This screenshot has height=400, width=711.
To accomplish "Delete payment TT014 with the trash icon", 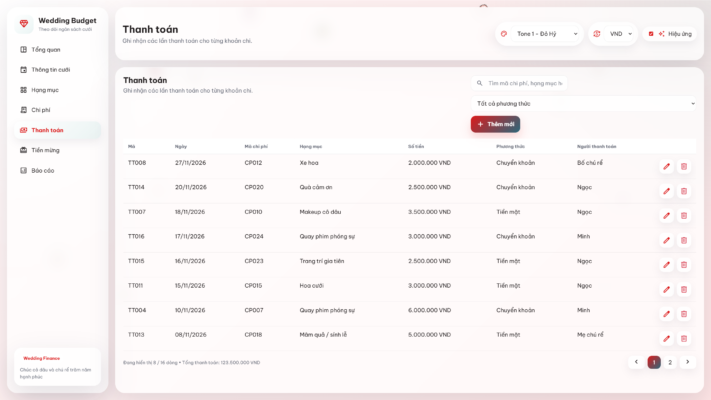I will pyautogui.click(x=684, y=191).
